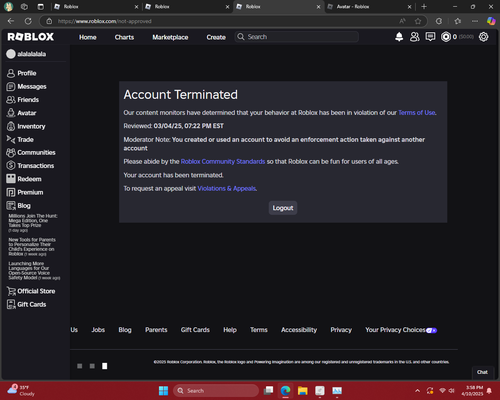Click the Roblox search field
The width and height of the screenshot is (500, 400).
coord(297,37)
